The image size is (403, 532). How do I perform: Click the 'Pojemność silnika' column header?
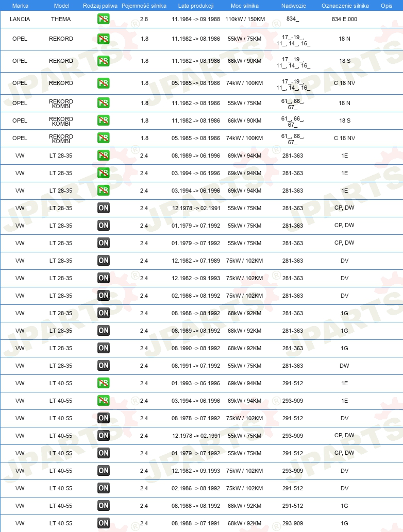point(144,6)
